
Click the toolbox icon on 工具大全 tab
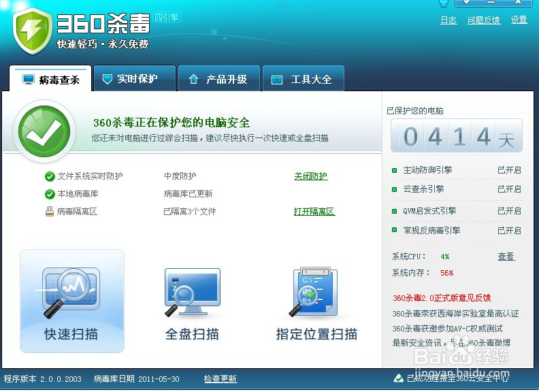pos(277,80)
